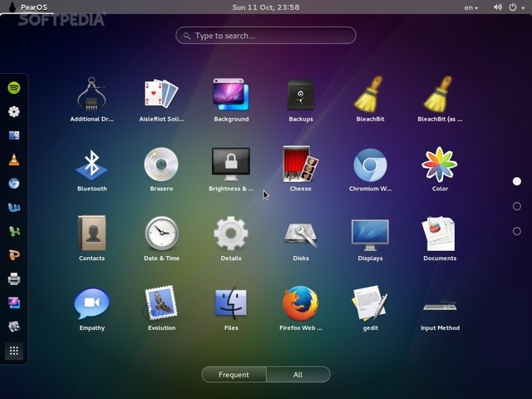The width and height of the screenshot is (532, 399).
Task: Select the first page indicator dot
Action: point(517,181)
